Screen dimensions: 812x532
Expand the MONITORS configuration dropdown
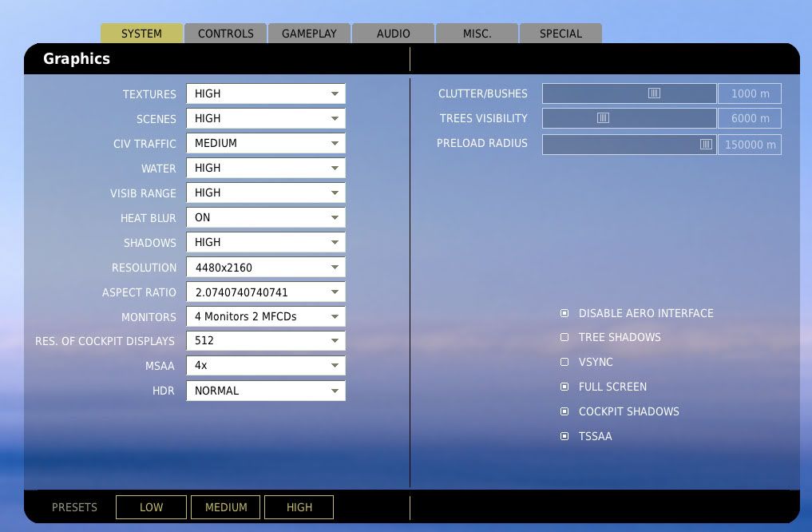(x=265, y=316)
